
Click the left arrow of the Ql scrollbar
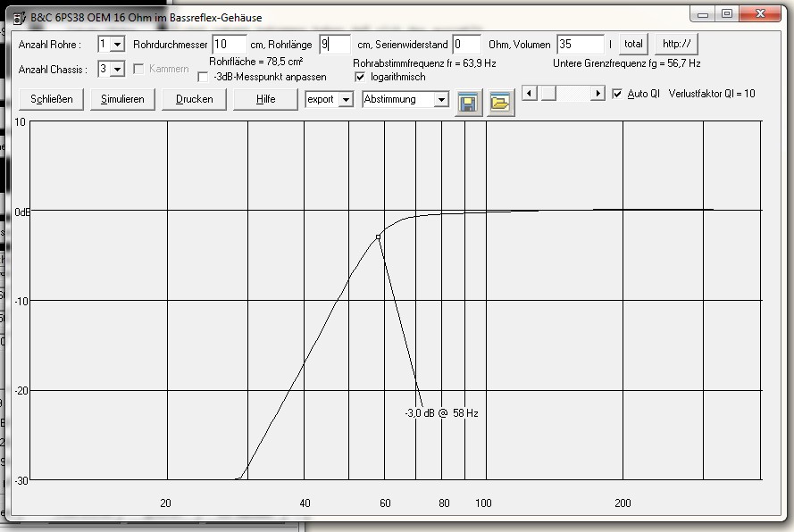tap(529, 93)
